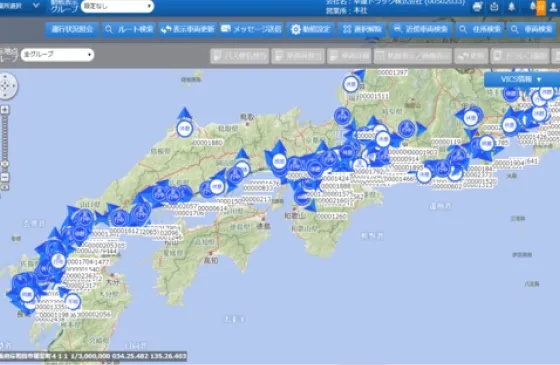The height and width of the screenshot is (365, 560).
Task: Pan the map right with the compass arrow
Action: point(14,86)
